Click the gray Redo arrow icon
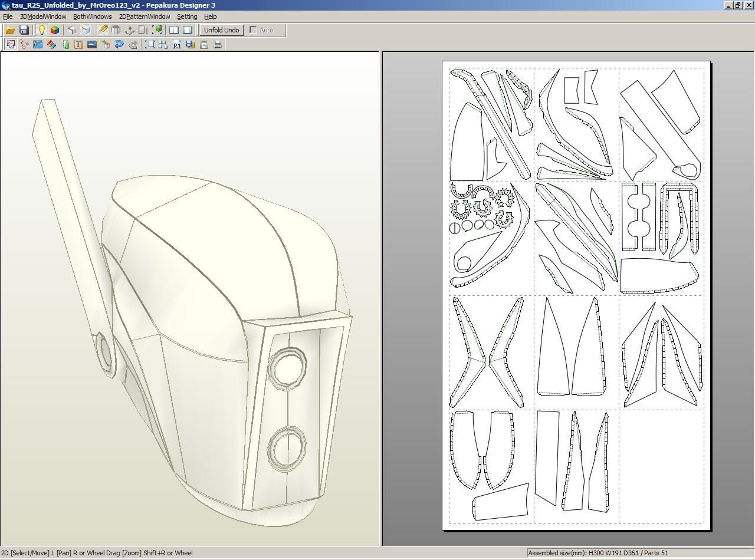 click(133, 44)
